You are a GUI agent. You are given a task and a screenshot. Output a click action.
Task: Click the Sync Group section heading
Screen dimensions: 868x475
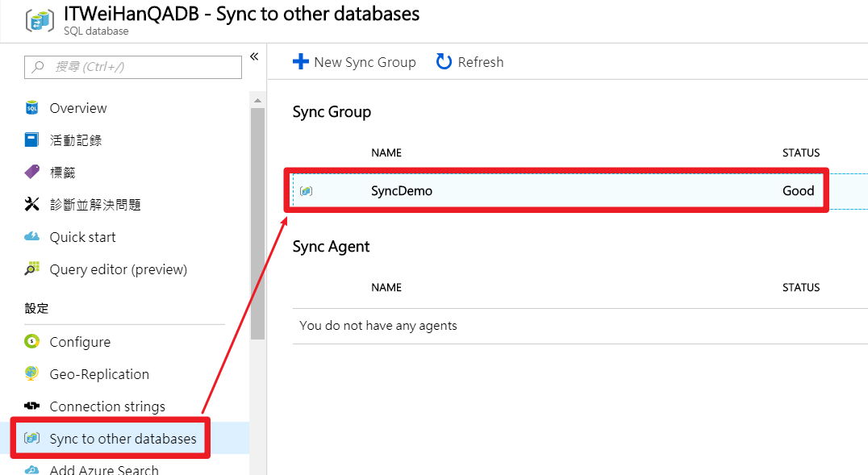[x=332, y=112]
